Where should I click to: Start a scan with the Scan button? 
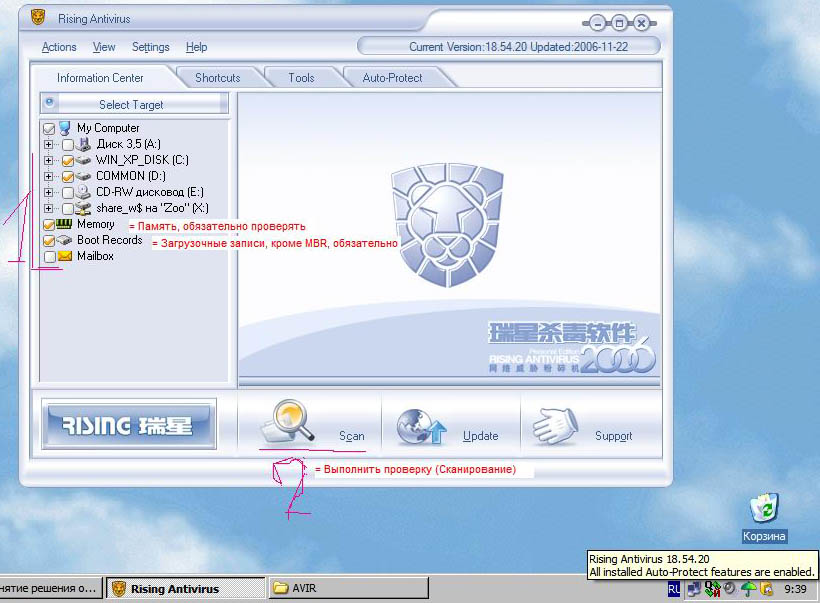pyautogui.click(x=312, y=424)
